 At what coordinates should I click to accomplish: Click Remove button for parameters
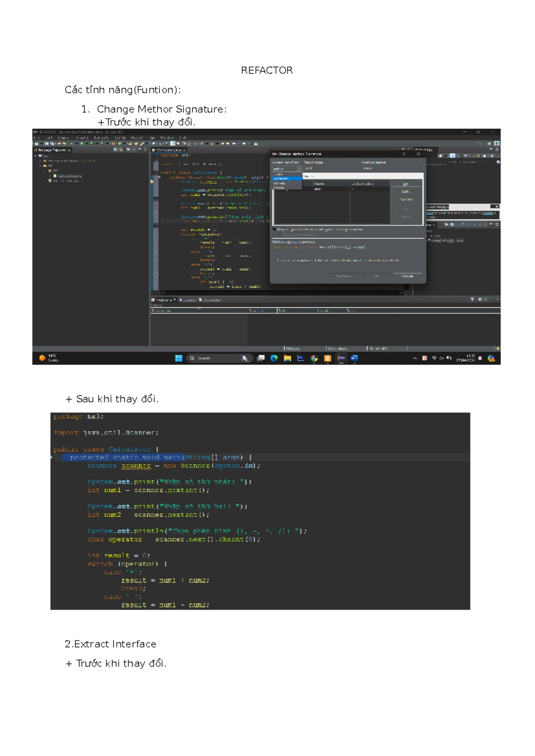coord(406,200)
